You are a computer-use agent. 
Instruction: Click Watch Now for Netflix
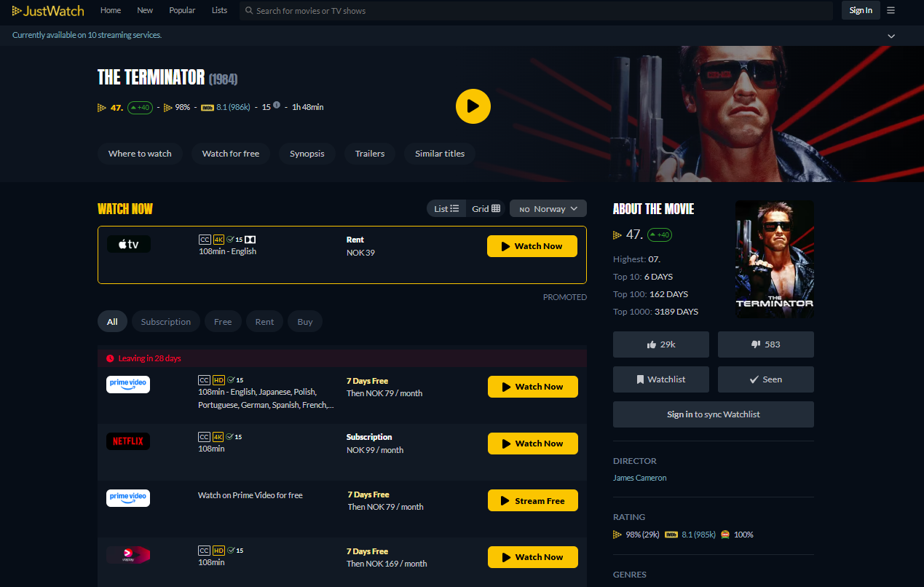533,444
